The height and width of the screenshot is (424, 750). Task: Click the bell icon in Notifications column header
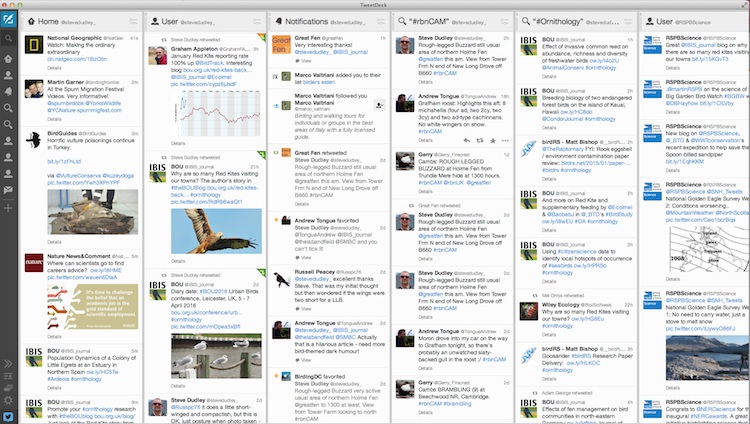(279, 22)
